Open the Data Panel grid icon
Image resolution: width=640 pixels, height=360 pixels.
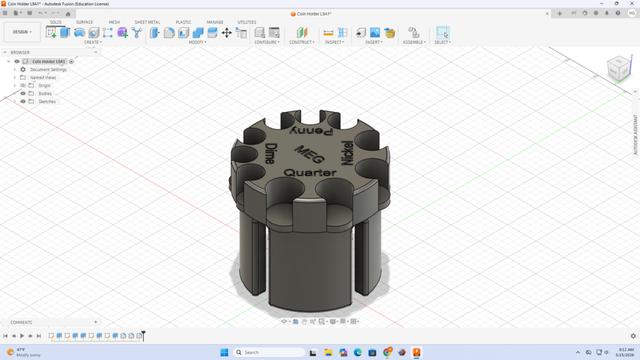tap(5, 13)
